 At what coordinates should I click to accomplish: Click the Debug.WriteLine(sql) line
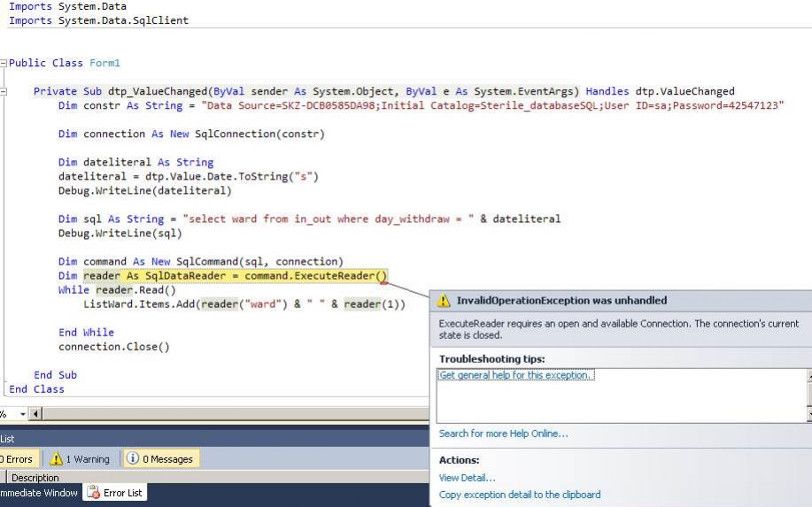[x=120, y=234]
